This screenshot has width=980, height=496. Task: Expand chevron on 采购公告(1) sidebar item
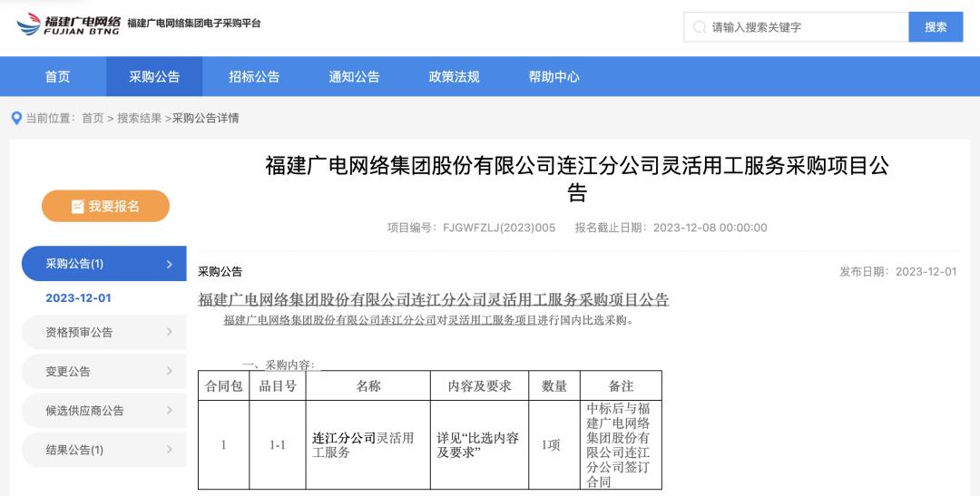(x=170, y=264)
